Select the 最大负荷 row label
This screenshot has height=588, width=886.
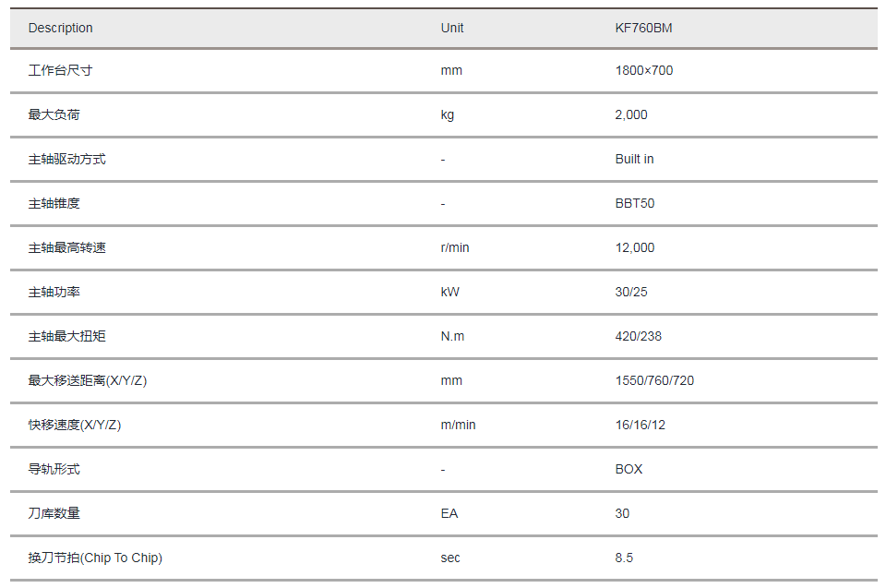pyautogui.click(x=54, y=114)
